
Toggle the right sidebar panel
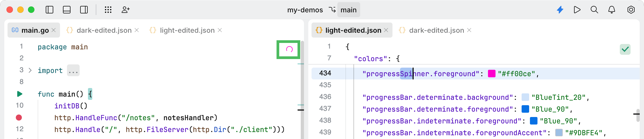click(84, 10)
